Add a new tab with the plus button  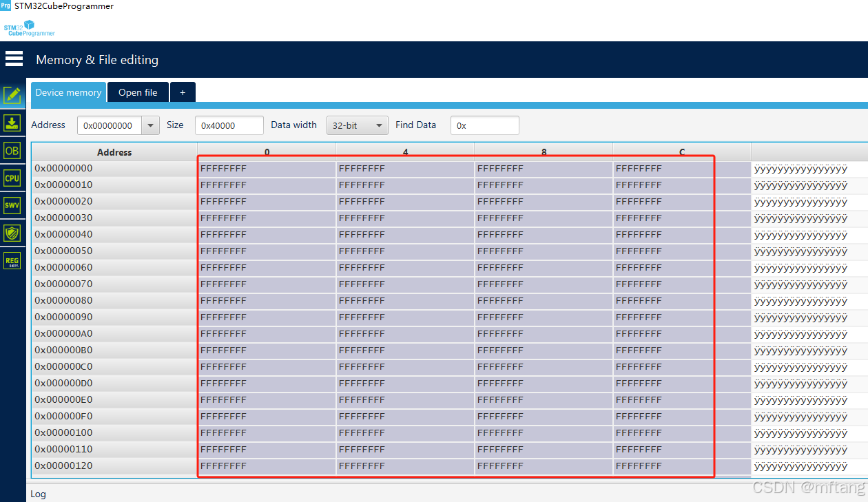(182, 92)
